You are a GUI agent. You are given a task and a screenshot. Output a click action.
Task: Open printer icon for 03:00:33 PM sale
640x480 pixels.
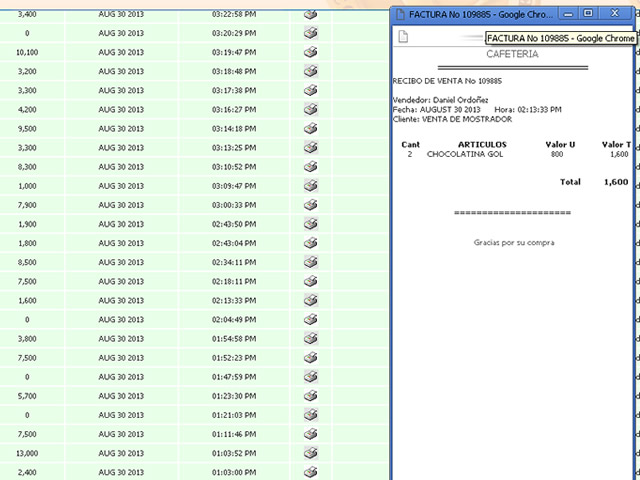coord(311,205)
